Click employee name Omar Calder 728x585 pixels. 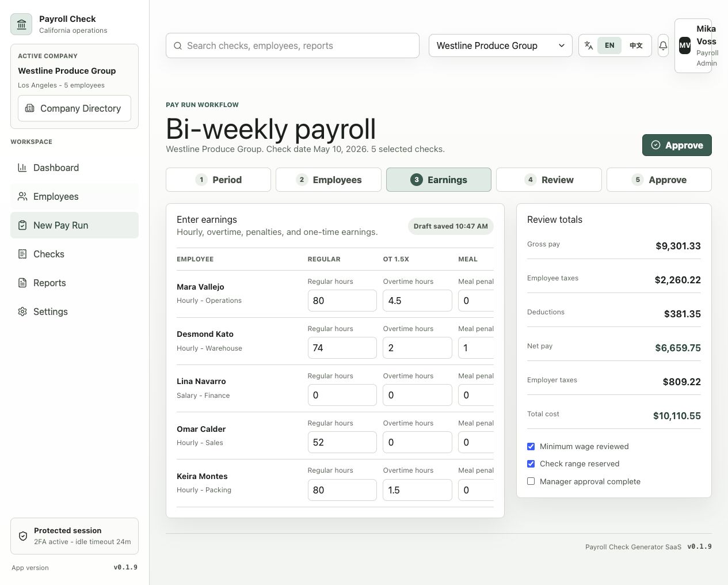[x=201, y=429]
